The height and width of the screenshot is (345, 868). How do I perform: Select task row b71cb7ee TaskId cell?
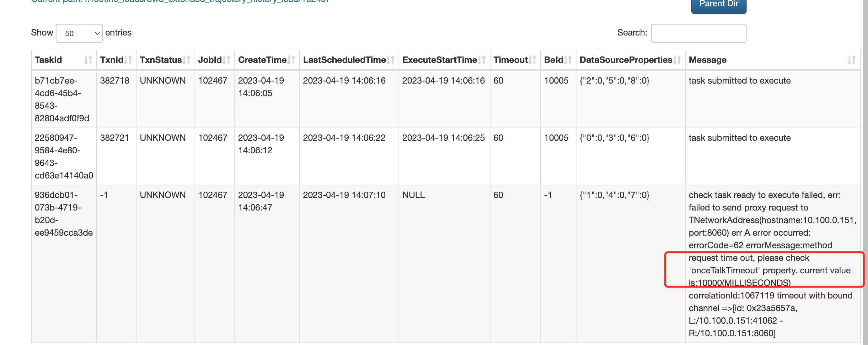coord(64,100)
